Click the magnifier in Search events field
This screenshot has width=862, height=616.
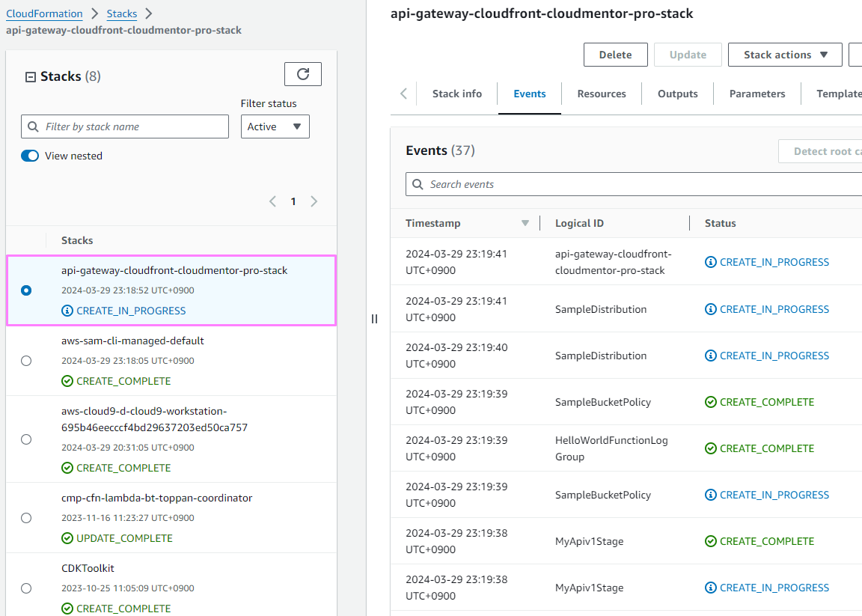(418, 184)
